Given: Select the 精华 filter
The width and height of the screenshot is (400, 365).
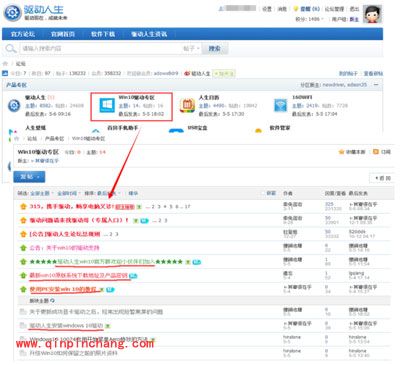Looking at the screenshot, I should (133, 193).
